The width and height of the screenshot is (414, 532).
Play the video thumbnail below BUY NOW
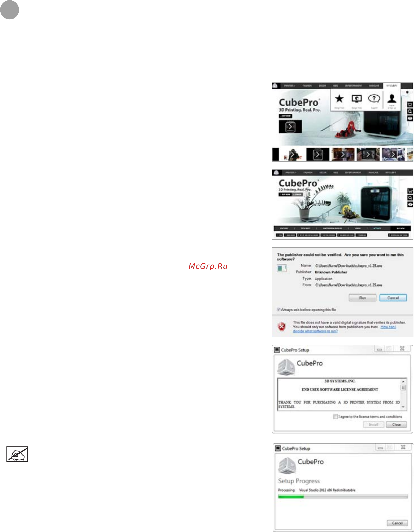pos(290,126)
